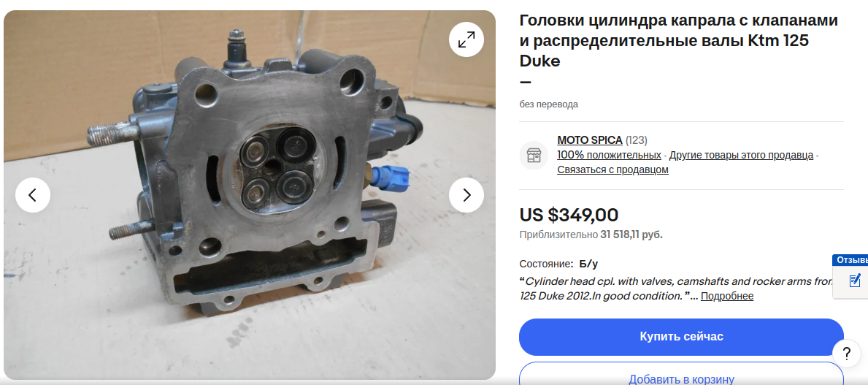Expand condition description via Подробнее

[x=727, y=296]
